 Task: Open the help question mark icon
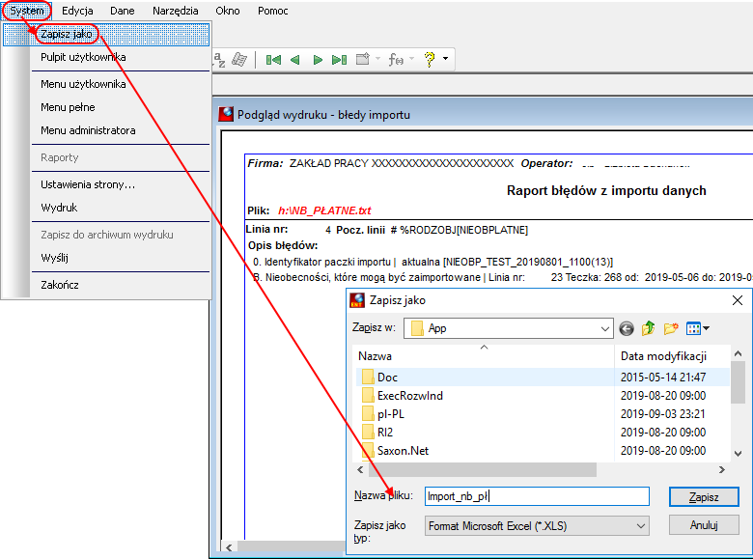click(430, 59)
